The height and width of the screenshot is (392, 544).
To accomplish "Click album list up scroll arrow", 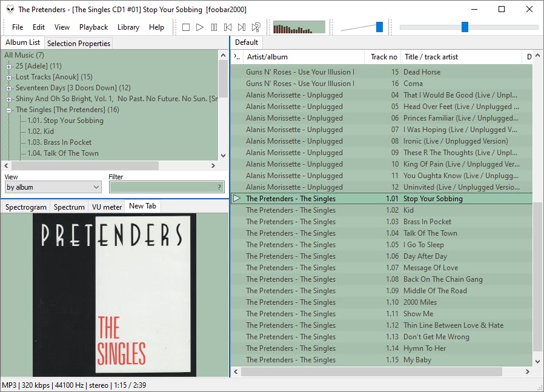I will pos(223,55).
